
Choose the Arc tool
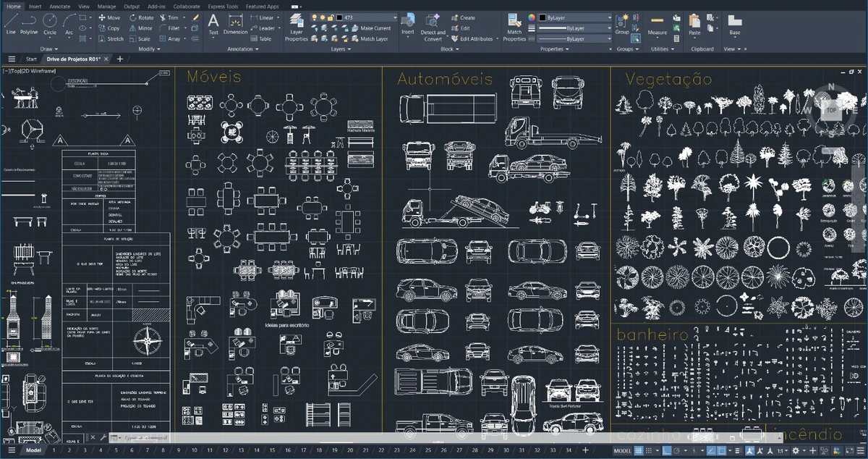pyautogui.click(x=69, y=23)
